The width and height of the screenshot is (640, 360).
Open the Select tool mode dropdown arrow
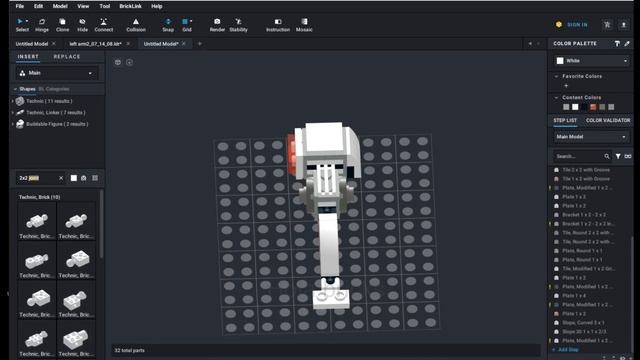point(27,21)
